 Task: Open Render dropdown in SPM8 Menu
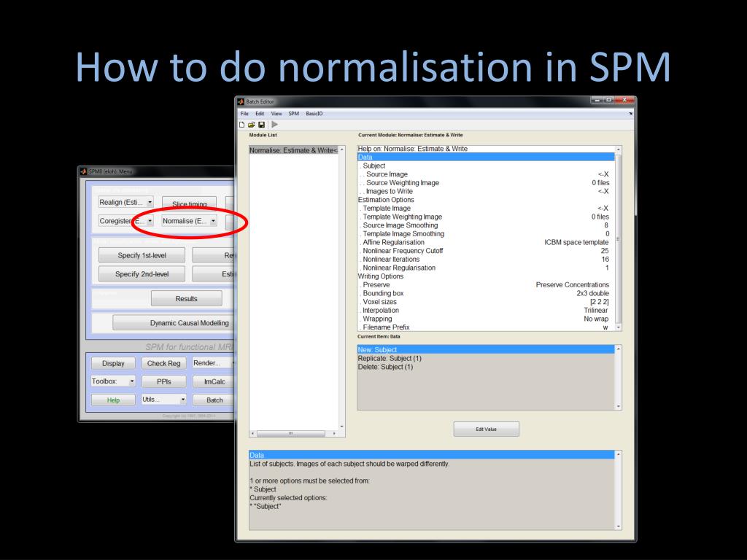(x=214, y=363)
